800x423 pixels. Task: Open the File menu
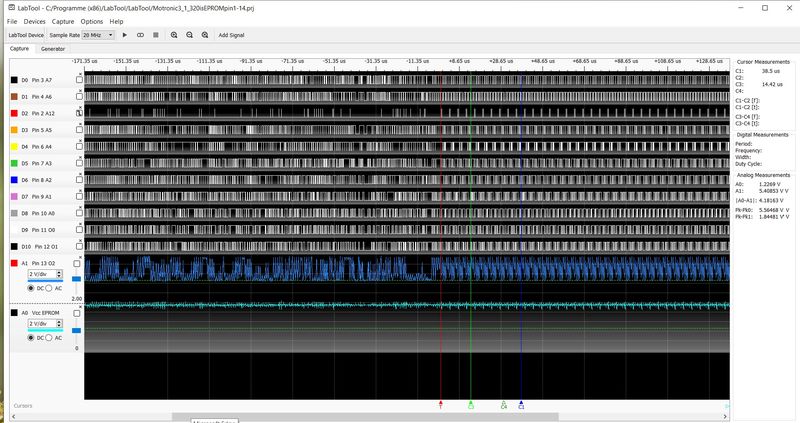[12, 21]
